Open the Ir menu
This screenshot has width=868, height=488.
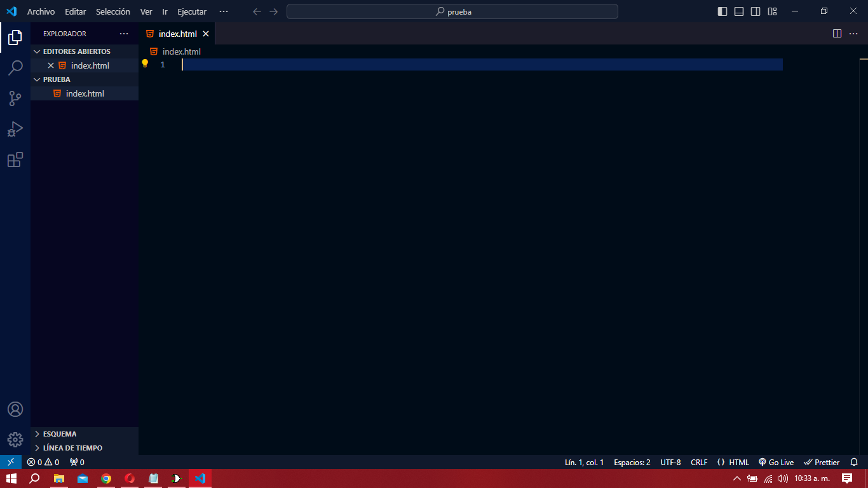click(x=165, y=11)
